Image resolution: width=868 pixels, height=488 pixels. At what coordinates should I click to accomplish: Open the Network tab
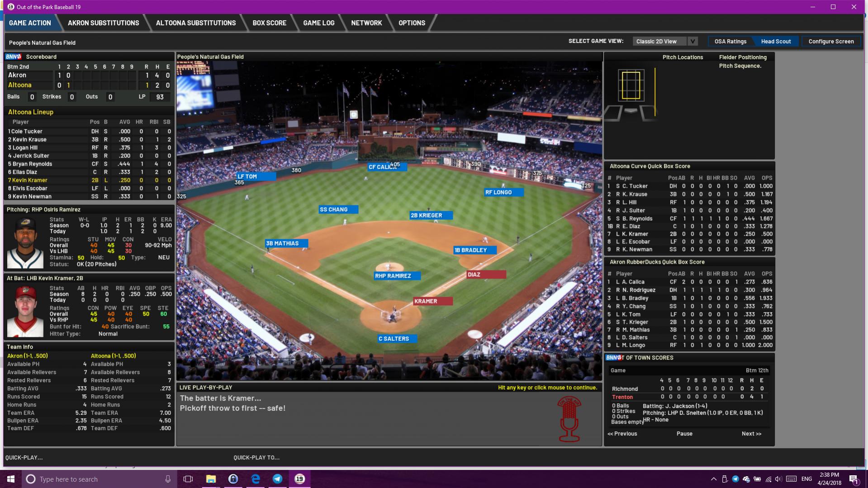366,23
